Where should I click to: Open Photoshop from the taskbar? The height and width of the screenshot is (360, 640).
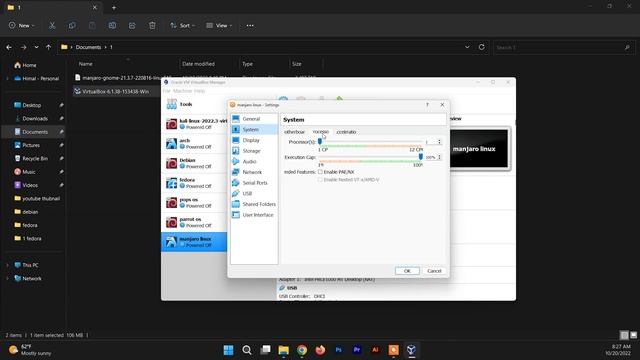pos(339,350)
